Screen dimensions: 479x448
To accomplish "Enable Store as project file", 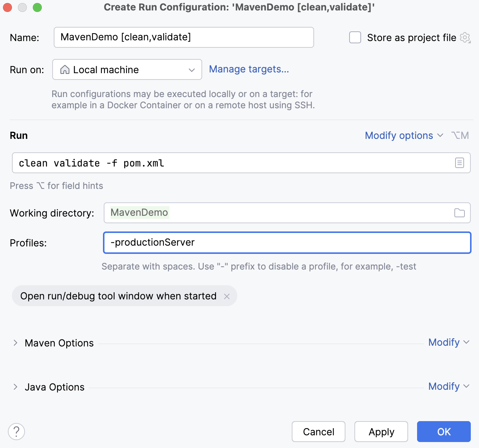I will (354, 37).
